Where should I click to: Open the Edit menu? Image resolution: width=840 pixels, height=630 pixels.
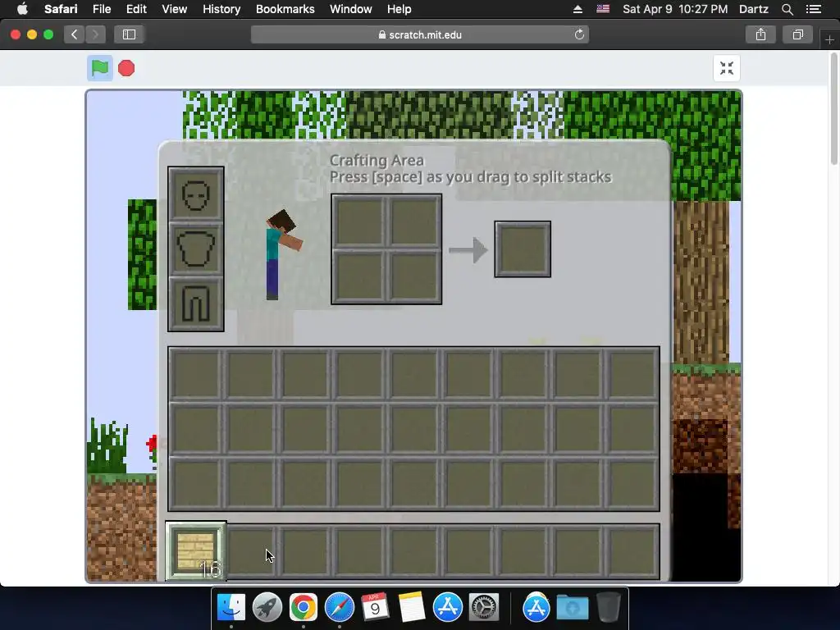(x=136, y=9)
